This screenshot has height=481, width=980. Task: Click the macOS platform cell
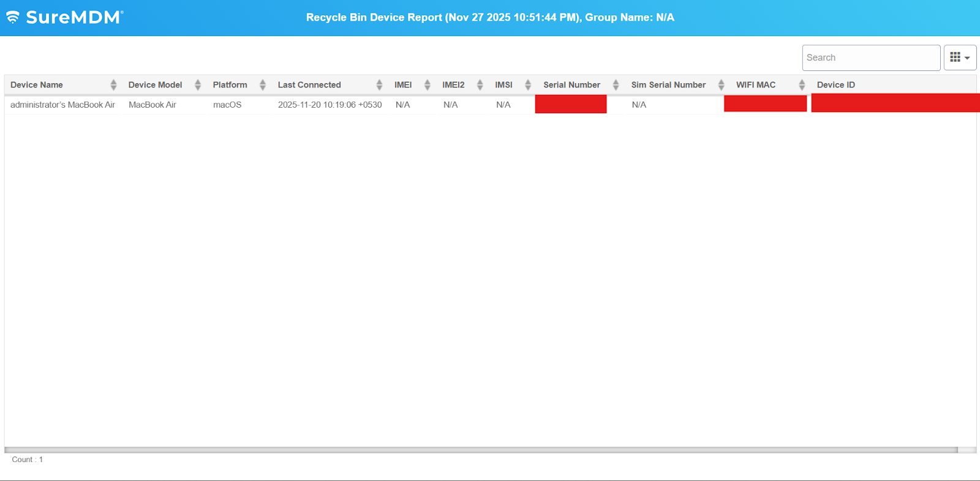coord(227,105)
